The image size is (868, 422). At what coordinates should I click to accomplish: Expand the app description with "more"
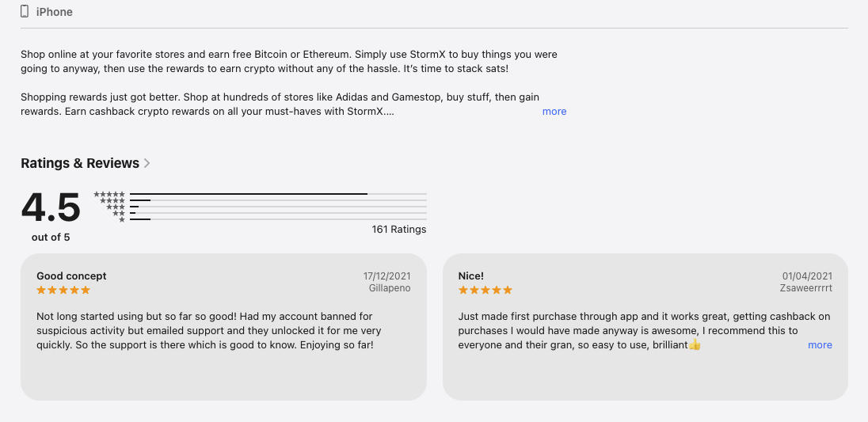pyautogui.click(x=554, y=112)
